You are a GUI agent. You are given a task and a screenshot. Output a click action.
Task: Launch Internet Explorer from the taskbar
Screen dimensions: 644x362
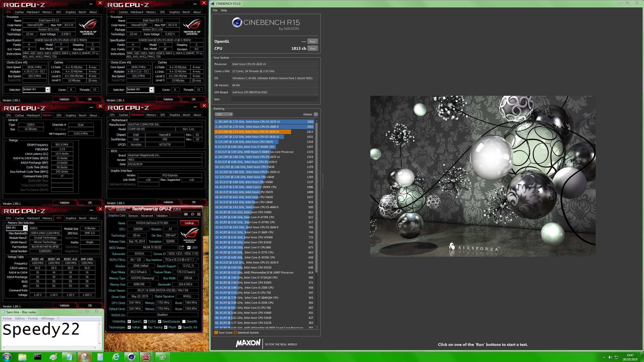[x=116, y=357]
